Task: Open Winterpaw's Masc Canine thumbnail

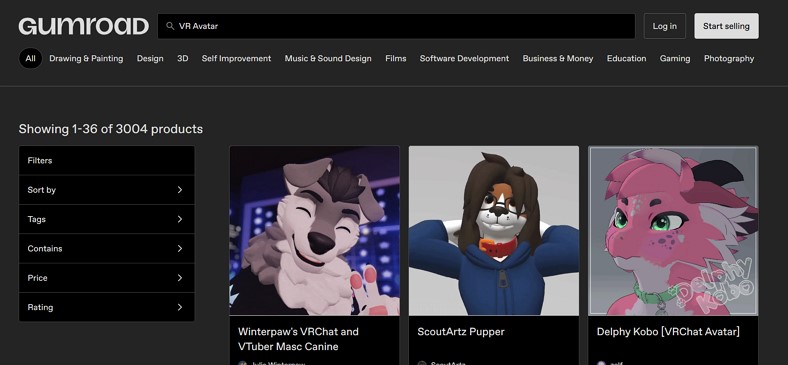Action: click(315, 231)
